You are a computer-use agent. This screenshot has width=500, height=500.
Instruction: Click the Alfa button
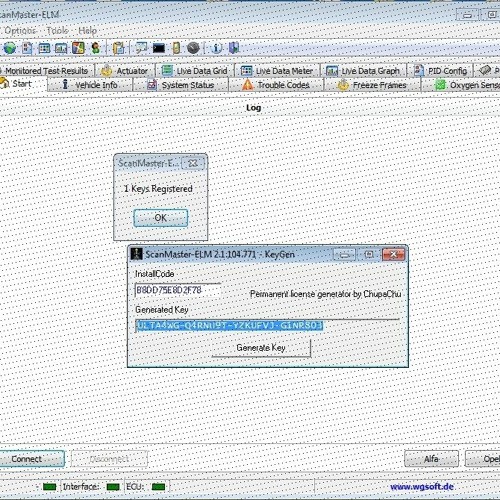point(431,459)
